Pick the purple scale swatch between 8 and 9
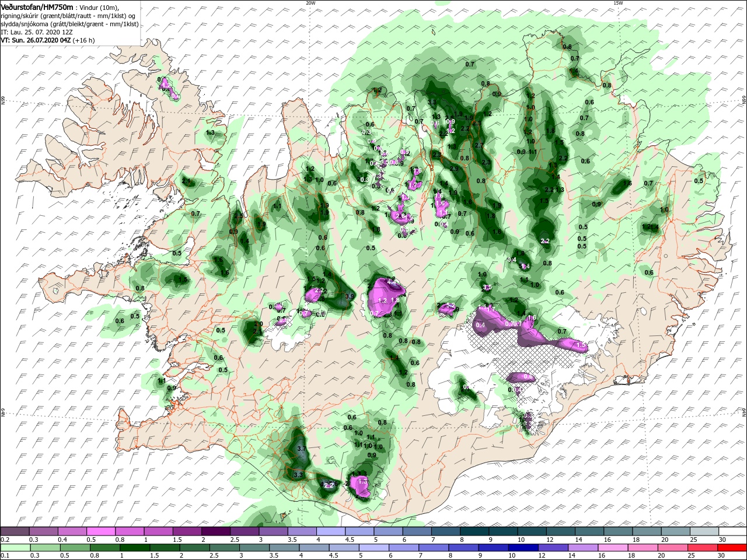747x560 pixels. (x=474, y=531)
